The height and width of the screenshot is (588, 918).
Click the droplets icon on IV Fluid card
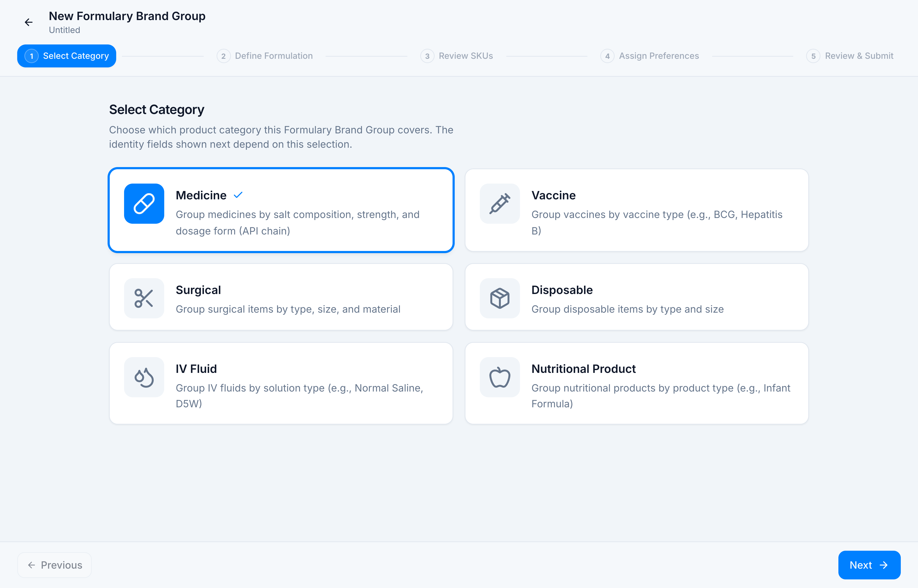click(144, 377)
